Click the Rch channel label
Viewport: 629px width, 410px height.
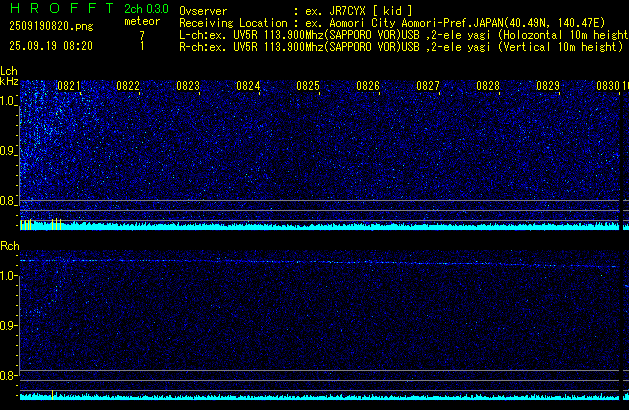coord(9,245)
